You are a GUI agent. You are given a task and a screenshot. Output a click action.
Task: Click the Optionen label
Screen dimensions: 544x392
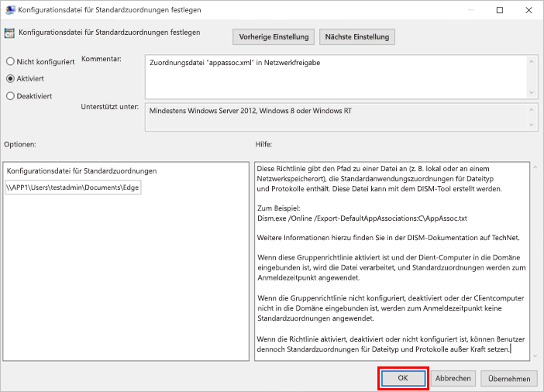click(20, 144)
